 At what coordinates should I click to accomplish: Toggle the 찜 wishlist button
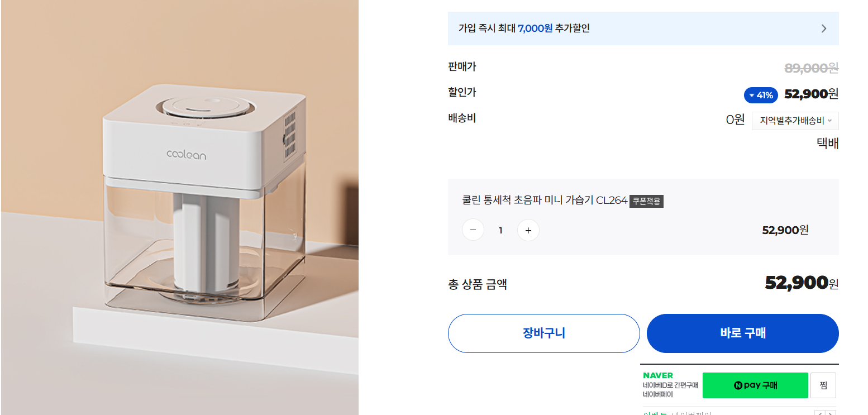point(824,385)
